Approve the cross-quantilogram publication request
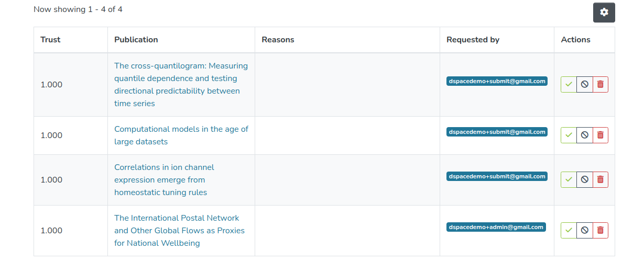 569,84
